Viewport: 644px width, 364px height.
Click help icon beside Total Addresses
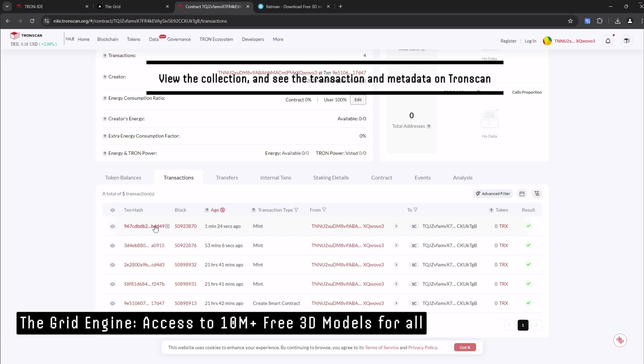[429, 126]
